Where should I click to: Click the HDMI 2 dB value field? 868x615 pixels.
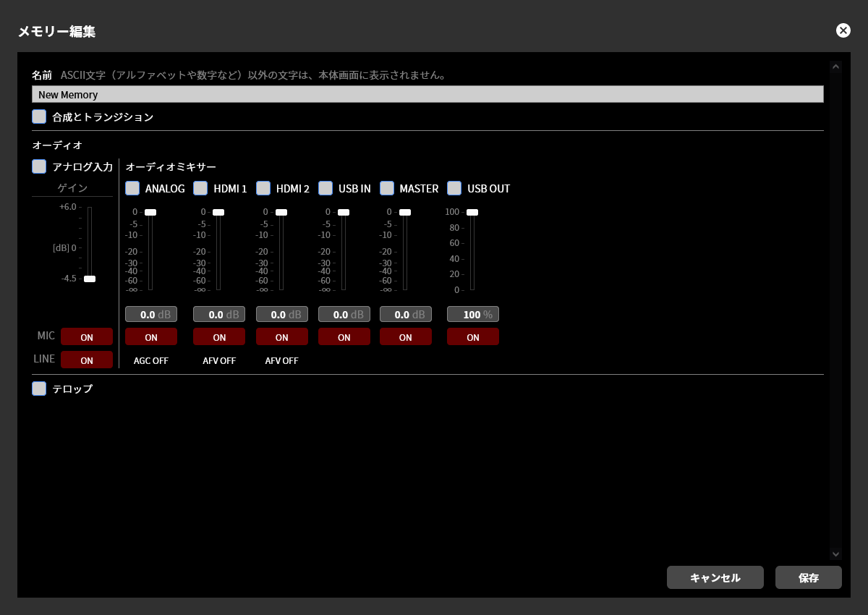(282, 314)
